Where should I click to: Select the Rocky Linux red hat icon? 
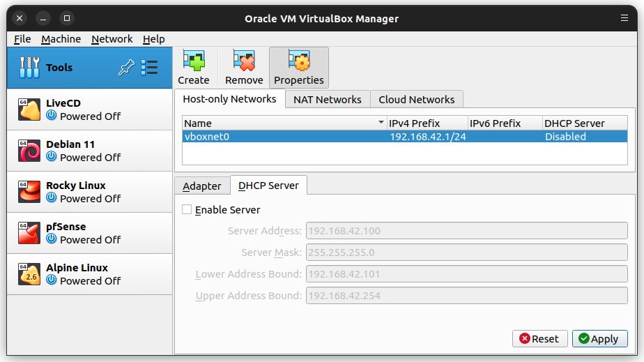point(29,192)
